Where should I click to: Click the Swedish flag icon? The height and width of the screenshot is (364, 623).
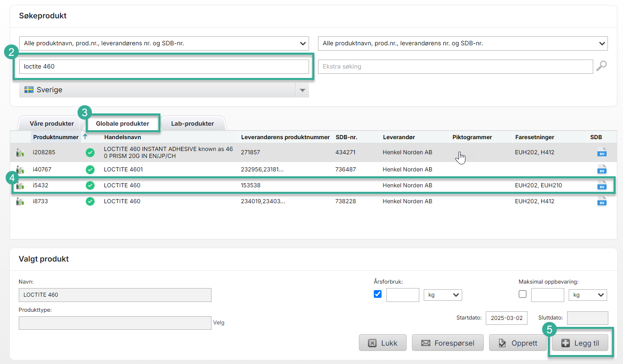click(x=29, y=90)
